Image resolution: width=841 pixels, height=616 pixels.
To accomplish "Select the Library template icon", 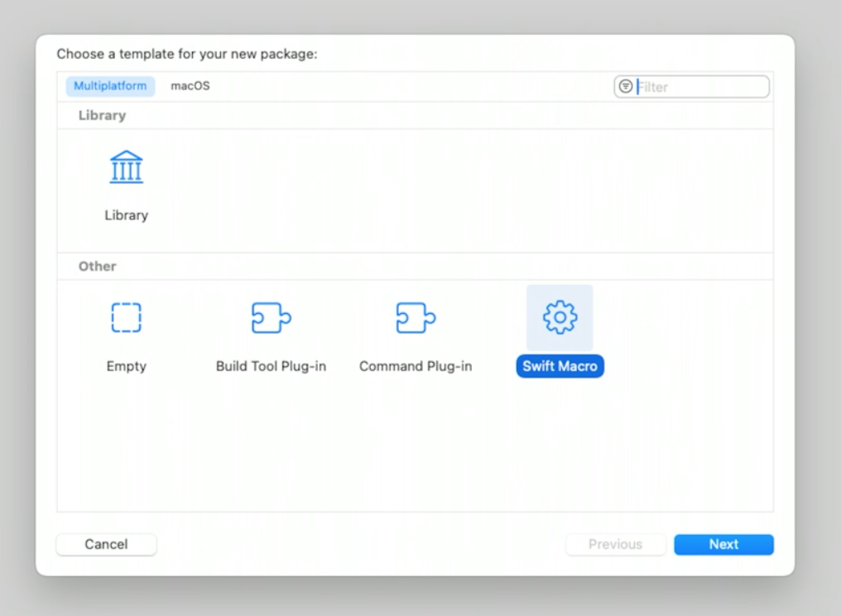I will [126, 167].
